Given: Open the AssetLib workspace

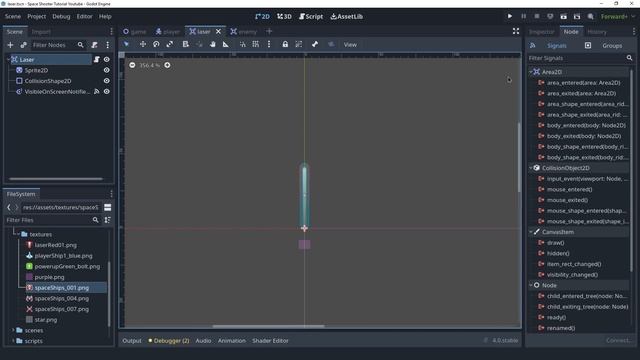Looking at the screenshot, I should [x=347, y=16].
